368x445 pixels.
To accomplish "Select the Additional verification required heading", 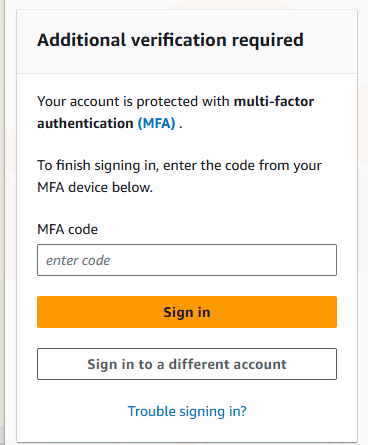I will pos(170,40).
